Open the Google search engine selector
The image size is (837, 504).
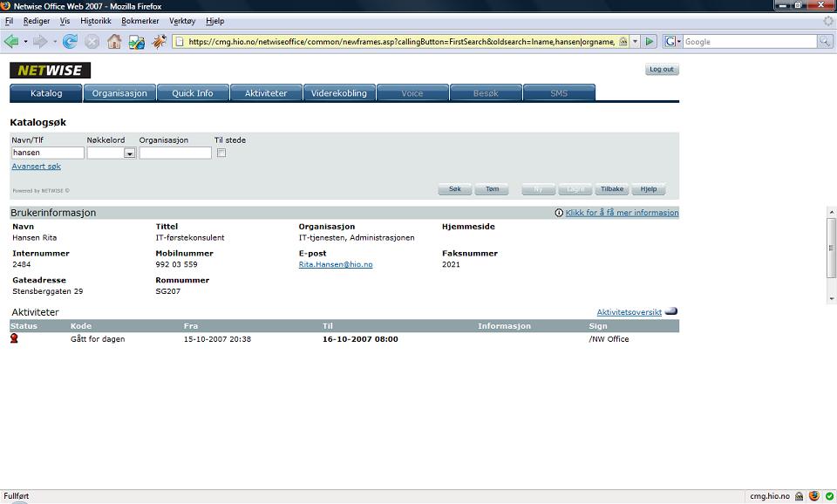point(672,42)
